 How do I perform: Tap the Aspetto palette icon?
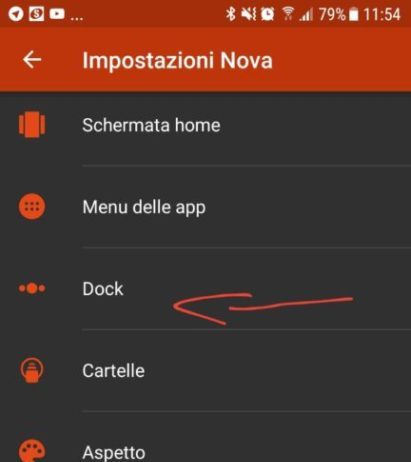tap(32, 451)
